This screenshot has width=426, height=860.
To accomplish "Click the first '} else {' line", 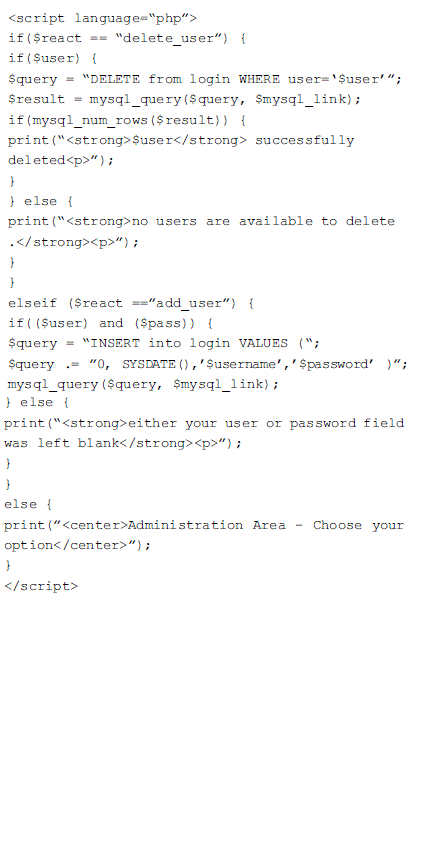I will pyautogui.click(x=41, y=201).
